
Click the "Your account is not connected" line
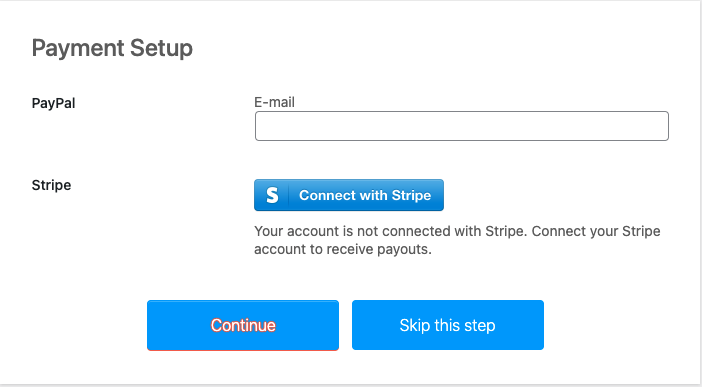pyautogui.click(x=457, y=231)
